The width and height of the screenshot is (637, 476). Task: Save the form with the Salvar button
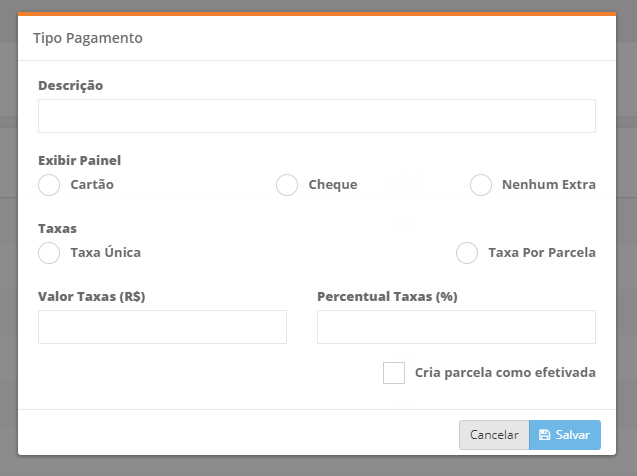coord(565,435)
